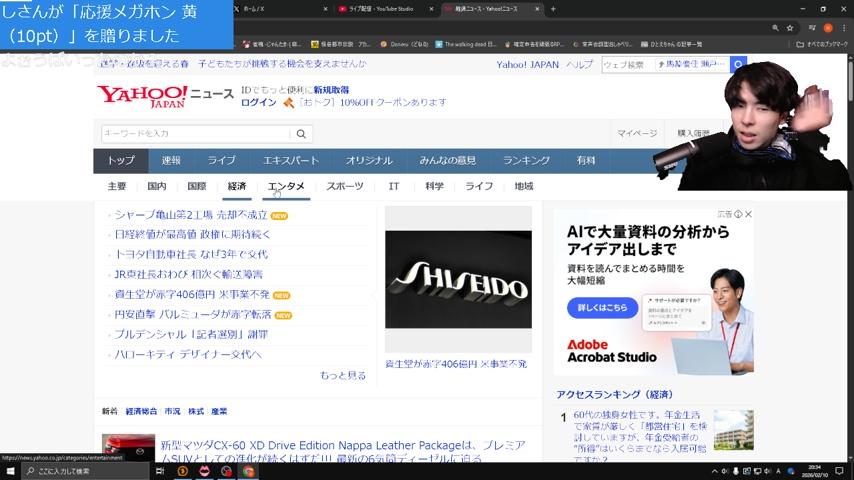
Task: Open the IT category
Action: tap(394, 186)
